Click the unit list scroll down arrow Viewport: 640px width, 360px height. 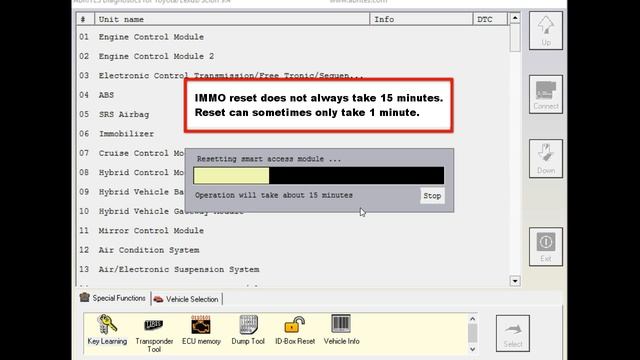pyautogui.click(x=515, y=281)
